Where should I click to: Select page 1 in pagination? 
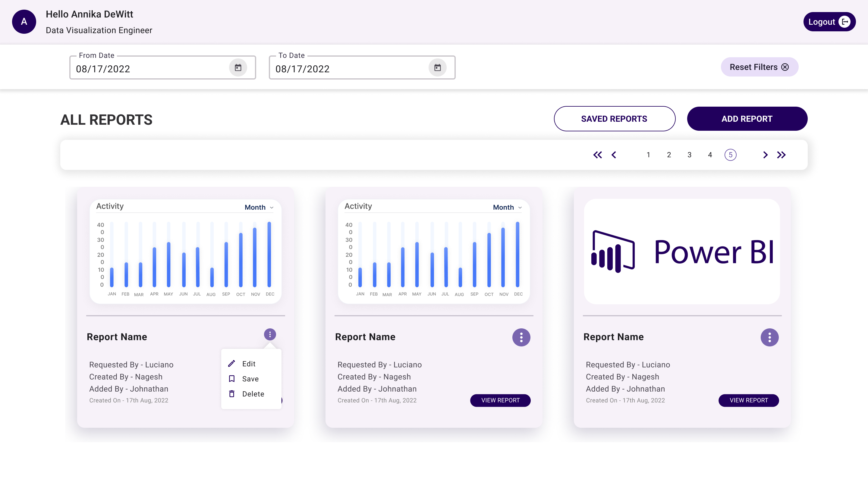click(x=648, y=155)
